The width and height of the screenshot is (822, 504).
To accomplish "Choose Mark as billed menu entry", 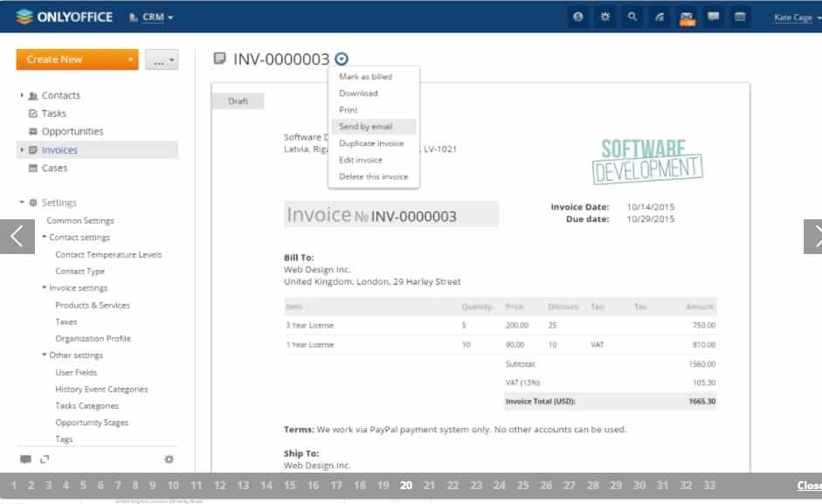I will [x=365, y=77].
